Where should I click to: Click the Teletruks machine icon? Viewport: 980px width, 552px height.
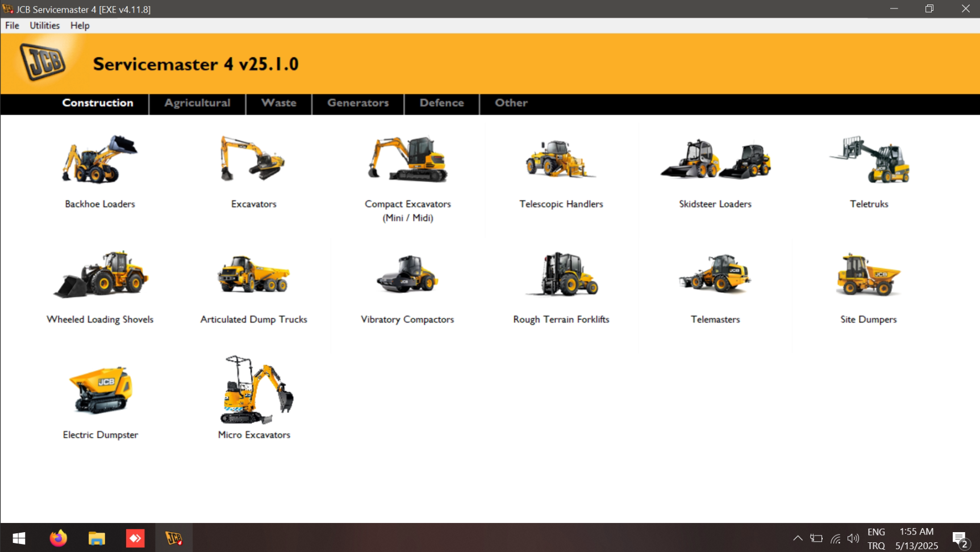(869, 160)
